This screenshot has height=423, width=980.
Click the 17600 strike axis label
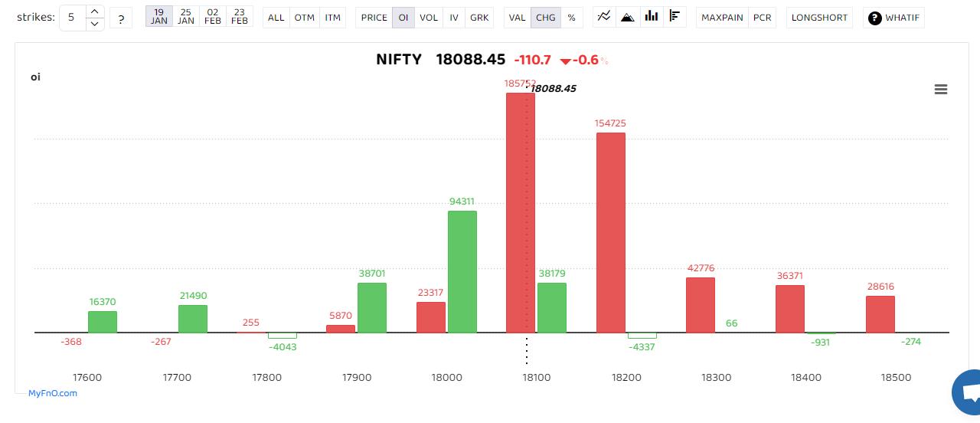coord(87,378)
